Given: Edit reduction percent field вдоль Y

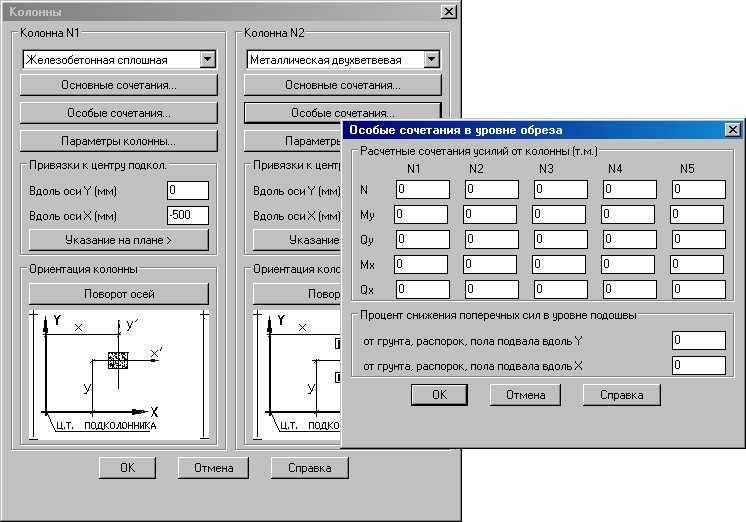Looking at the screenshot, I should (x=699, y=340).
